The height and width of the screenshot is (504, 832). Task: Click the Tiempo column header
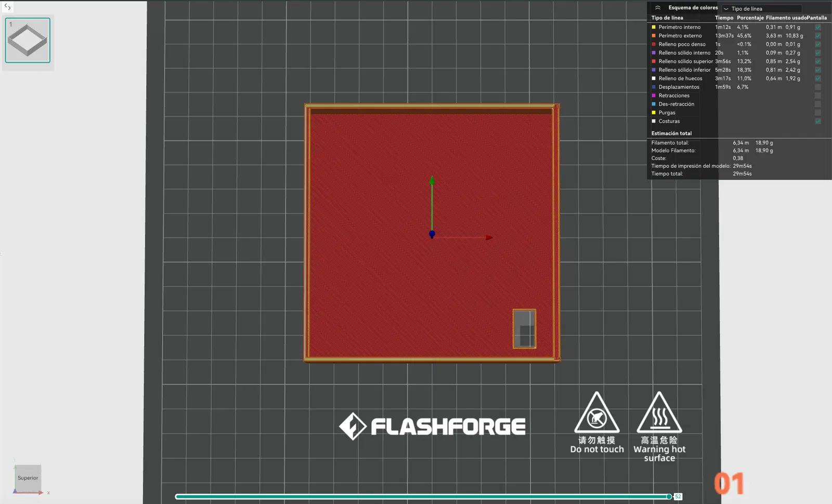(724, 18)
